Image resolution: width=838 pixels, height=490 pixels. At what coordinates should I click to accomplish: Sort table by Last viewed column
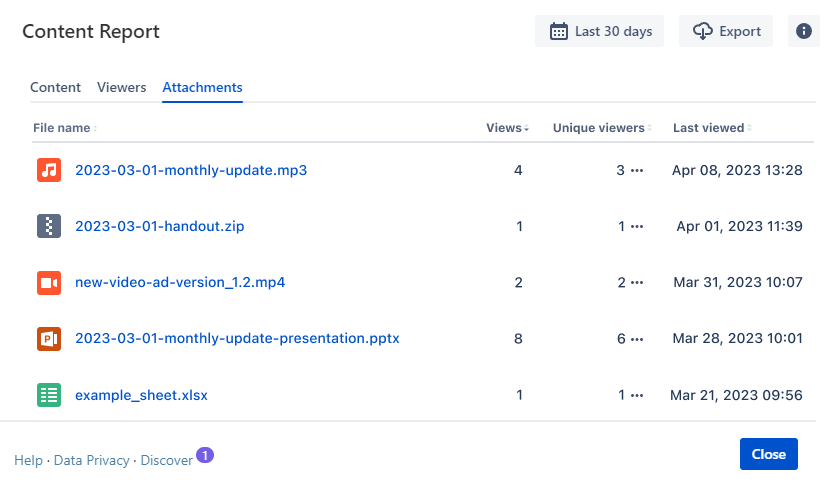(709, 128)
